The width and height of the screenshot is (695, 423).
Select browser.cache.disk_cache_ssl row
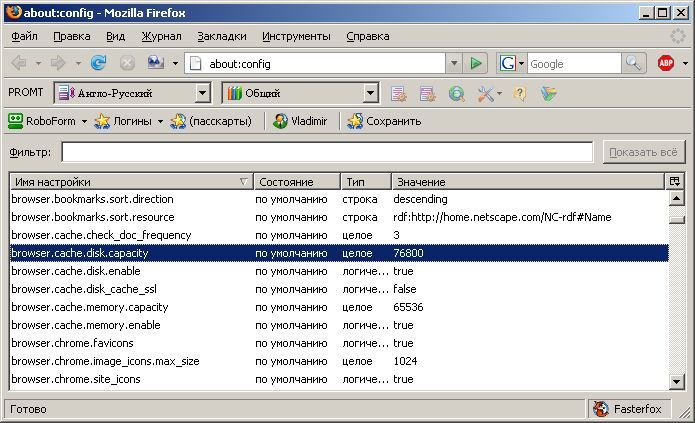[339, 289]
